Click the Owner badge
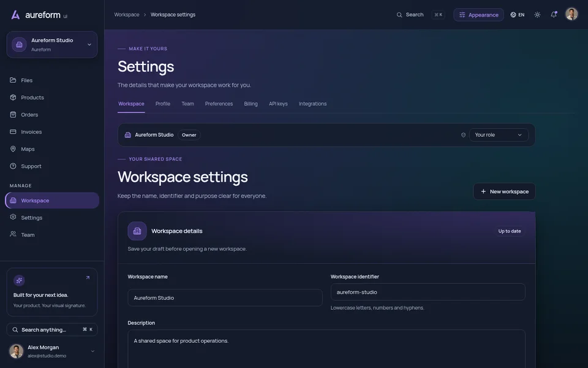This screenshot has height=368, width=588. point(189,135)
